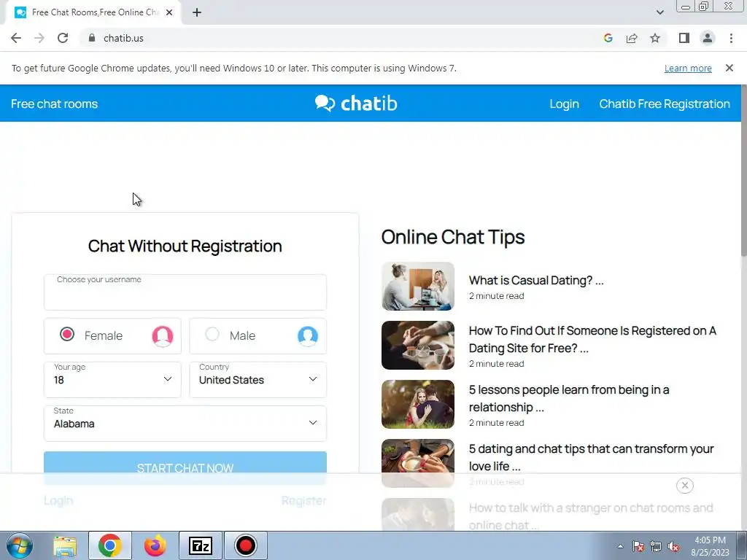Click the pink female avatar icon

click(163, 336)
